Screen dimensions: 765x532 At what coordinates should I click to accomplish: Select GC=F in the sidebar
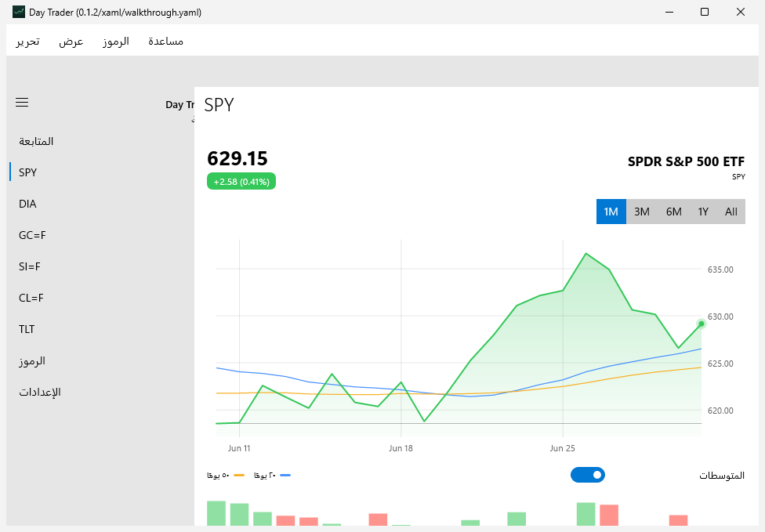tap(100, 235)
